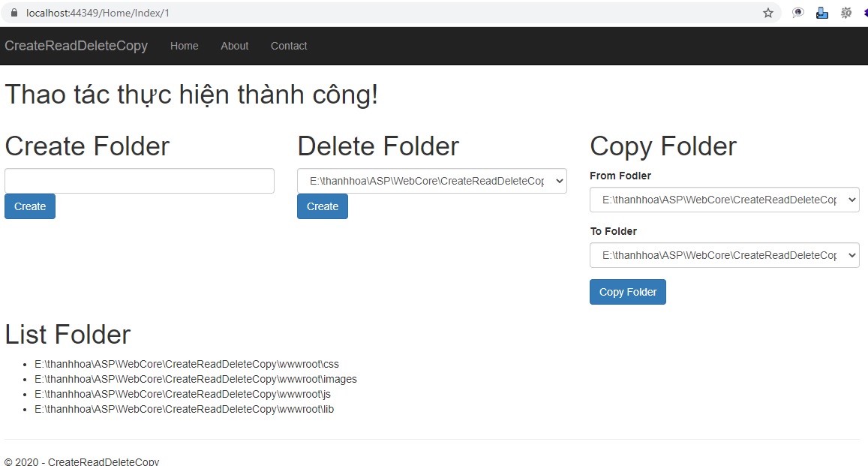Open the Contact page
This screenshot has width=868, height=466.
[x=288, y=46]
